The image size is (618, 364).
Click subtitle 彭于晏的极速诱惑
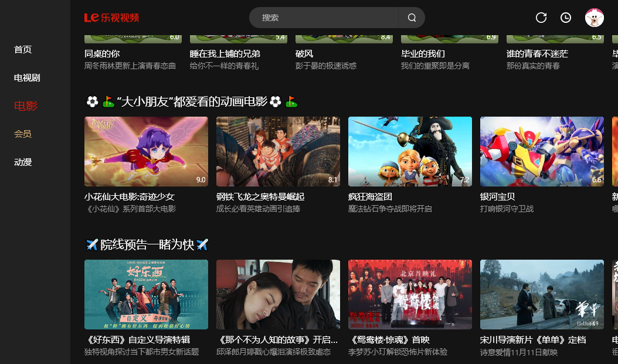pyautogui.click(x=326, y=66)
